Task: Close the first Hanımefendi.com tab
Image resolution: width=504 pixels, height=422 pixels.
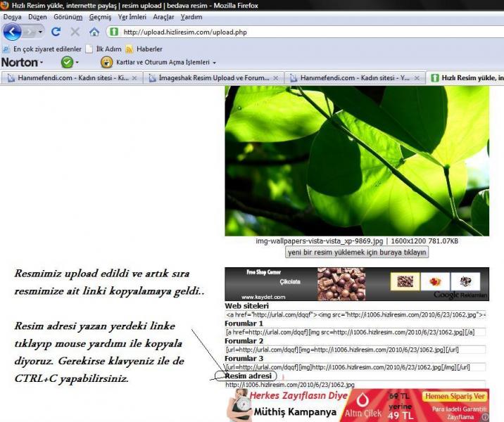Action: (x=134, y=77)
